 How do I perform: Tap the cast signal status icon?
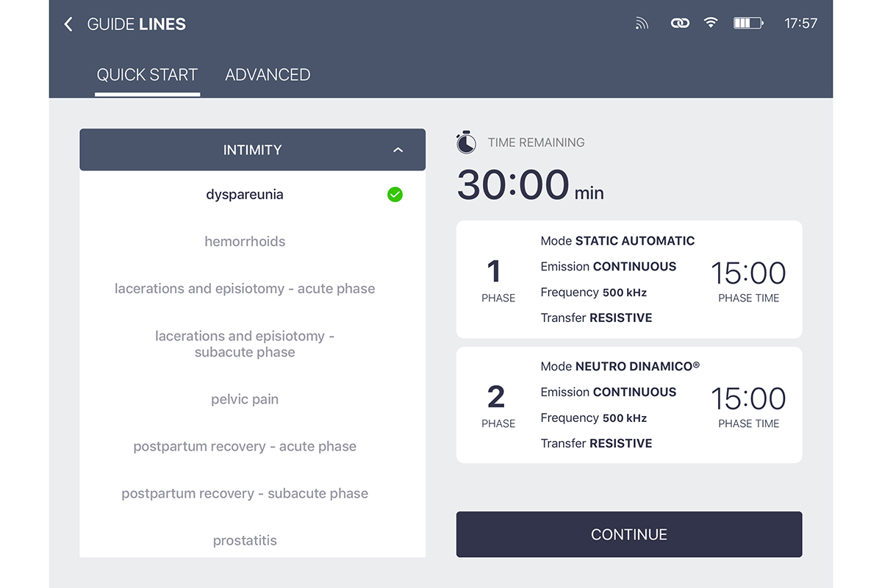642,24
